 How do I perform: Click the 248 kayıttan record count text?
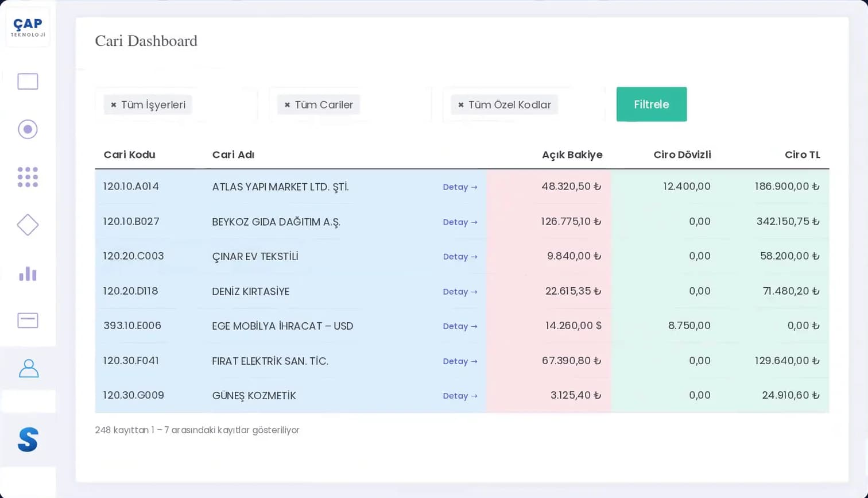197,430
